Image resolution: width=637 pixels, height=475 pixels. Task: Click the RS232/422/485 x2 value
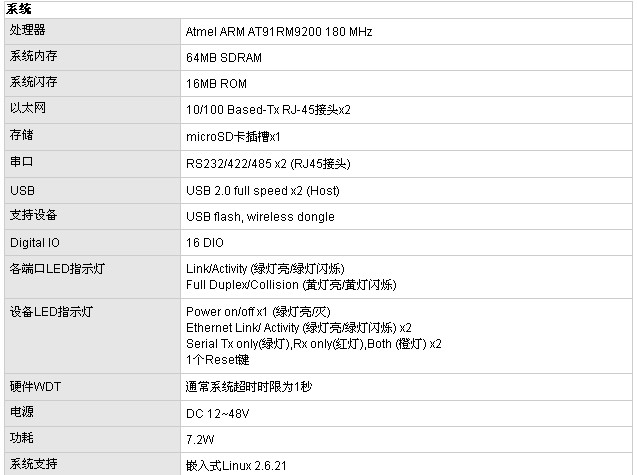268,163
